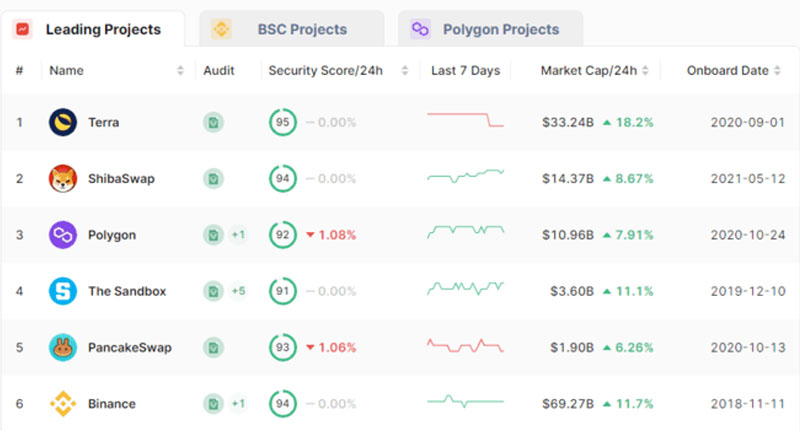This screenshot has width=800, height=446.
Task: Click the Terra moon logo
Action: 63,122
